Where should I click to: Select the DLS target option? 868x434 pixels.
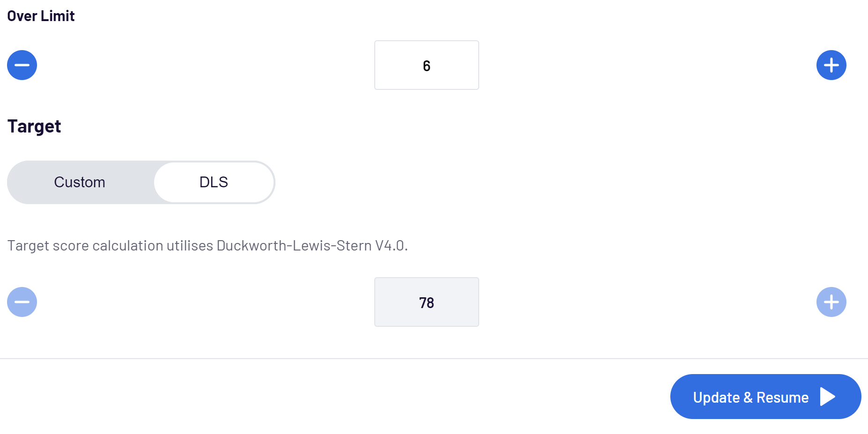214,182
